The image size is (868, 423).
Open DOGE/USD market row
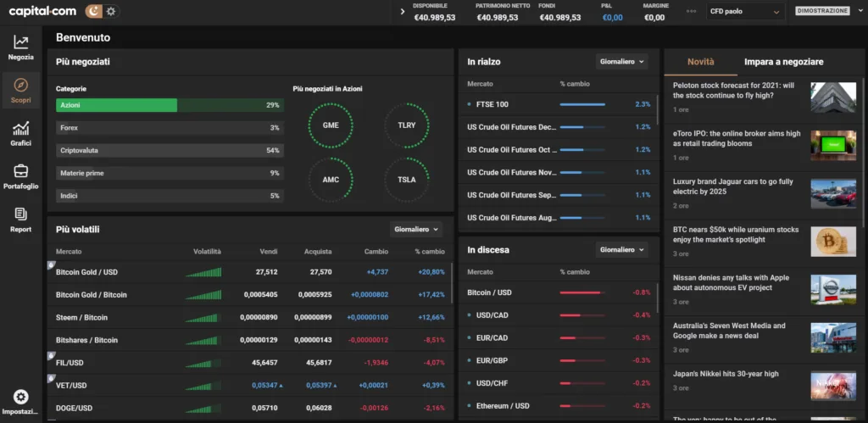(x=249, y=408)
